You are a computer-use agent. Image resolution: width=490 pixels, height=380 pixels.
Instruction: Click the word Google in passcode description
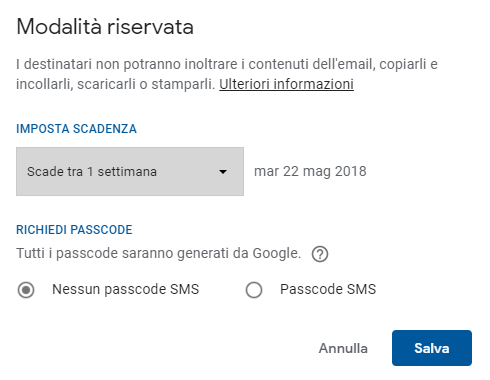[277, 253]
